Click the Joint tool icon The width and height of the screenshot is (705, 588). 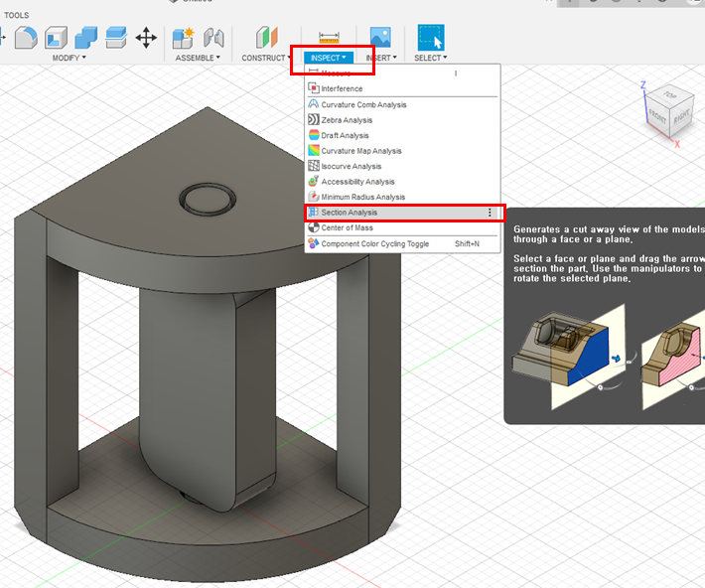[x=213, y=38]
